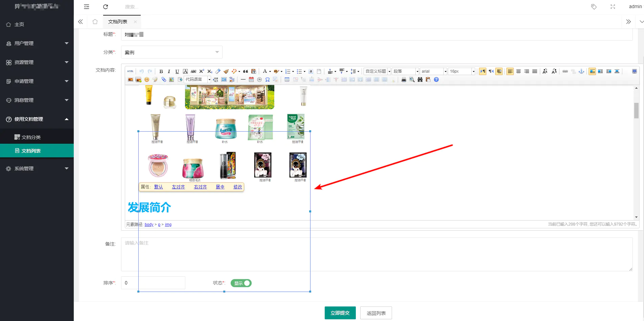Insert an emoticon
Screen dimensions: 644x321
click(147, 79)
